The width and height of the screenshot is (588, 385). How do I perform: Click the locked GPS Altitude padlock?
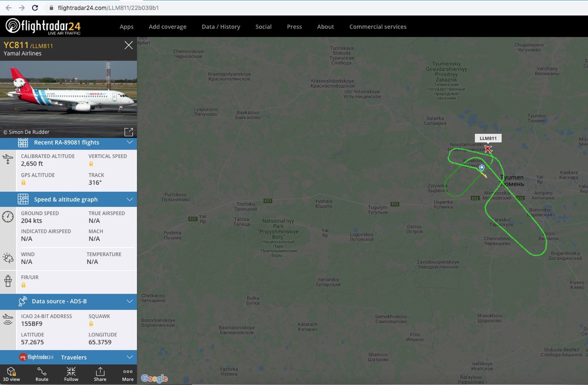click(23, 183)
